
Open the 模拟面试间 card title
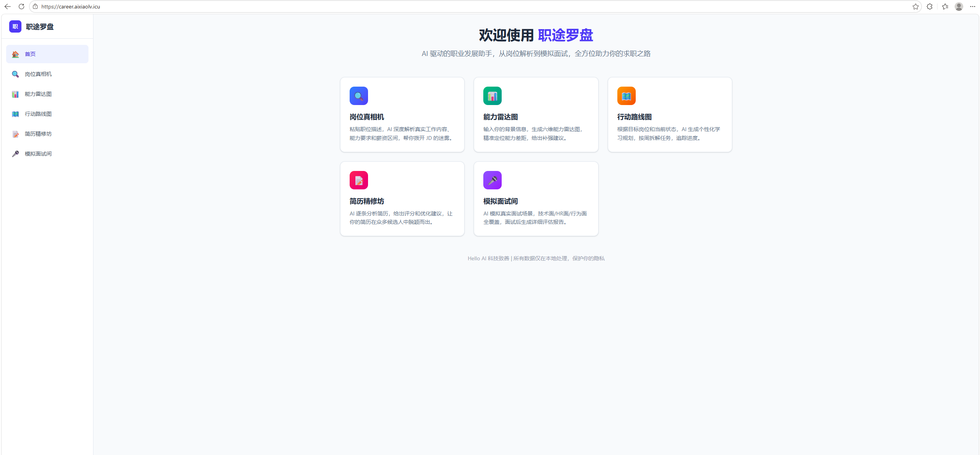click(x=500, y=201)
